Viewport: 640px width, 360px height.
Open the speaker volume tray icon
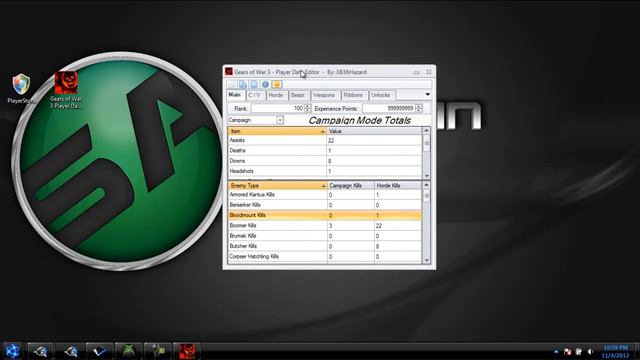click(590, 351)
